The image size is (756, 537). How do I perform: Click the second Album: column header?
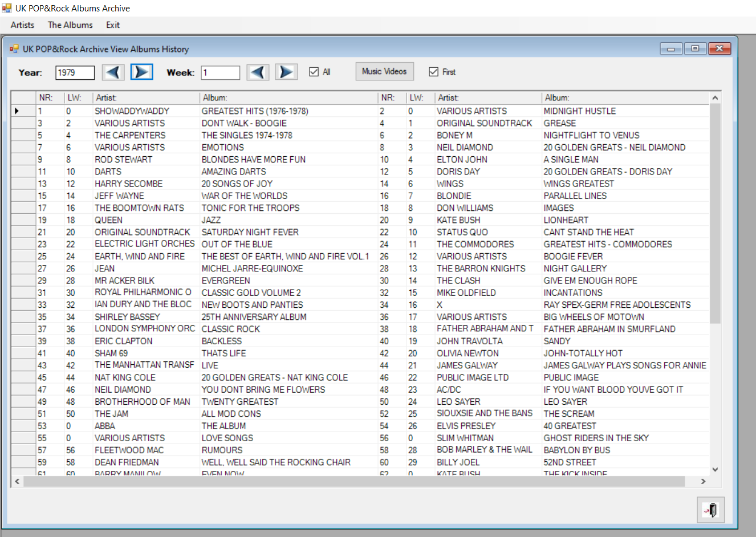coord(625,98)
